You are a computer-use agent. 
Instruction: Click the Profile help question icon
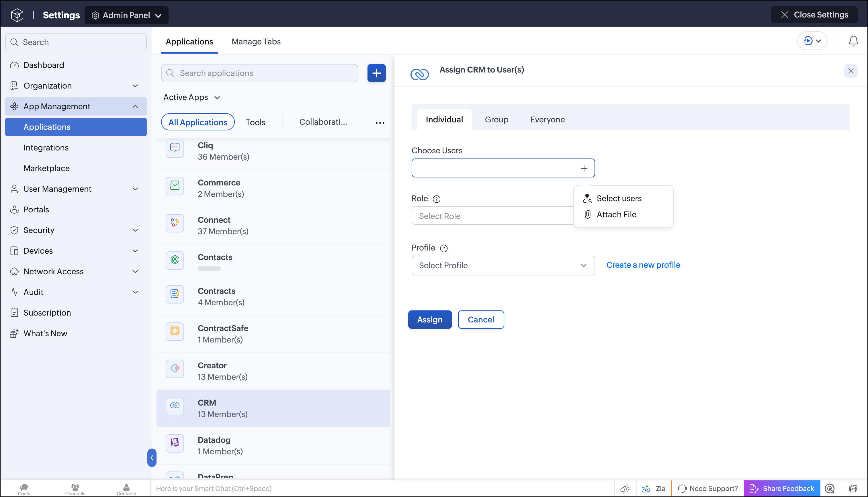point(443,248)
